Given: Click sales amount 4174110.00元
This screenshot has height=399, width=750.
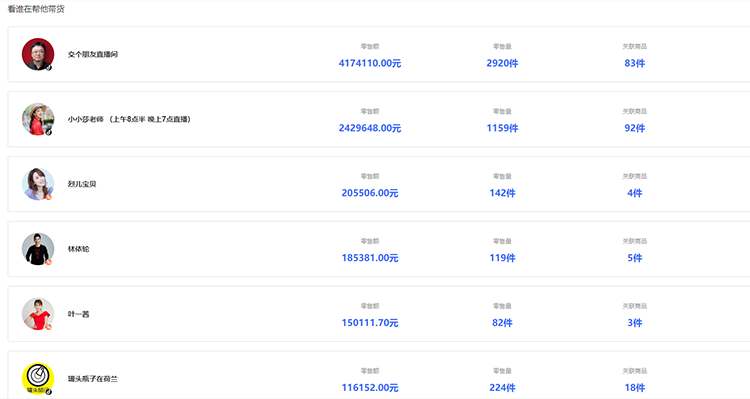Looking at the screenshot, I should (x=370, y=63).
